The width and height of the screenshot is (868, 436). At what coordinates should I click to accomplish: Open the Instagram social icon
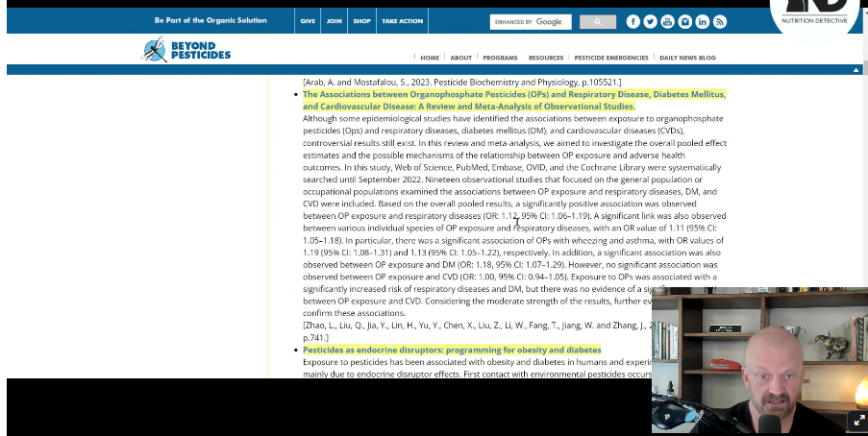pos(684,21)
